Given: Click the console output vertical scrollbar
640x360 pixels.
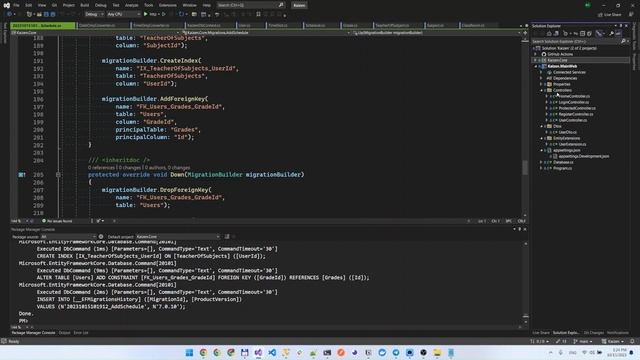Looking at the screenshot, I should [525, 282].
